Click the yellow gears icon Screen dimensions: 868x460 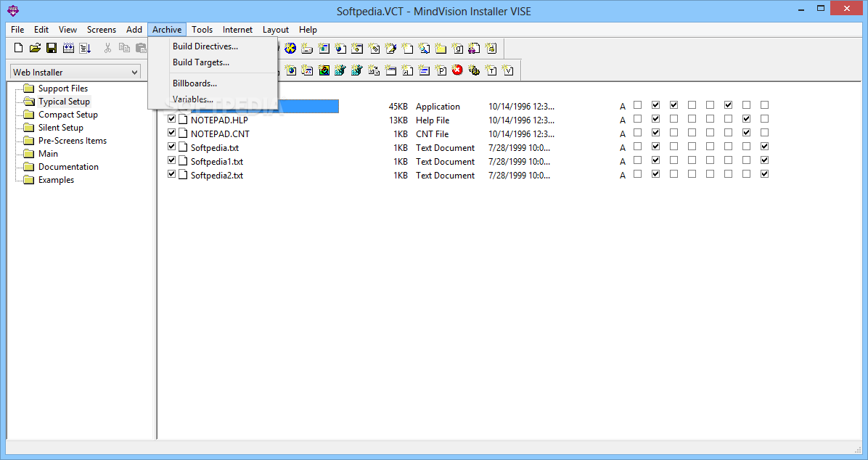[474, 70]
